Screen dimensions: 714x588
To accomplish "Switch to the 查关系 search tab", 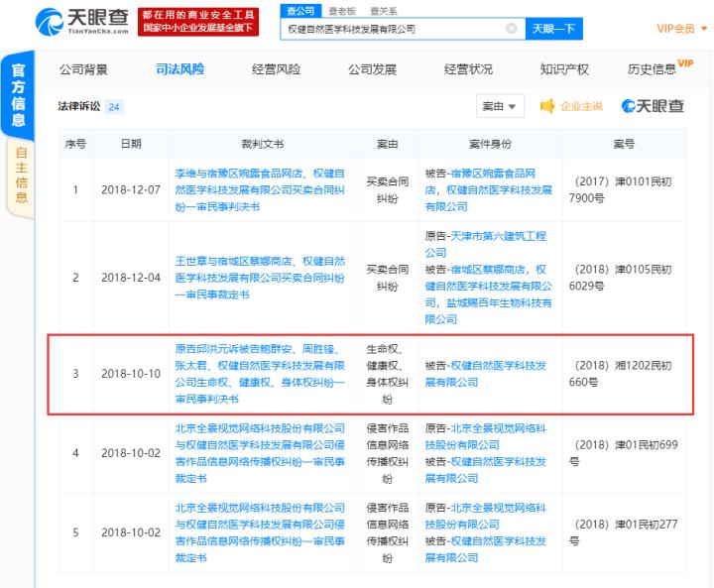I will pyautogui.click(x=384, y=11).
